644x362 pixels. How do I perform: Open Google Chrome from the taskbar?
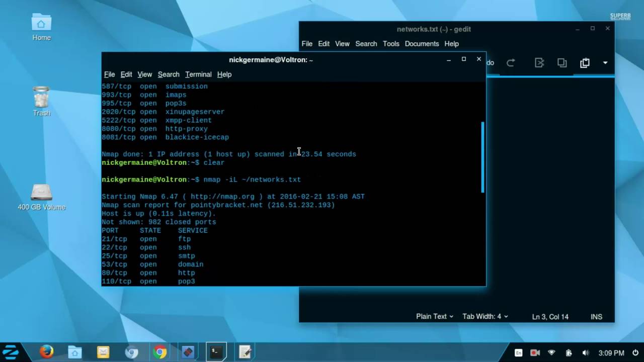coord(160,352)
